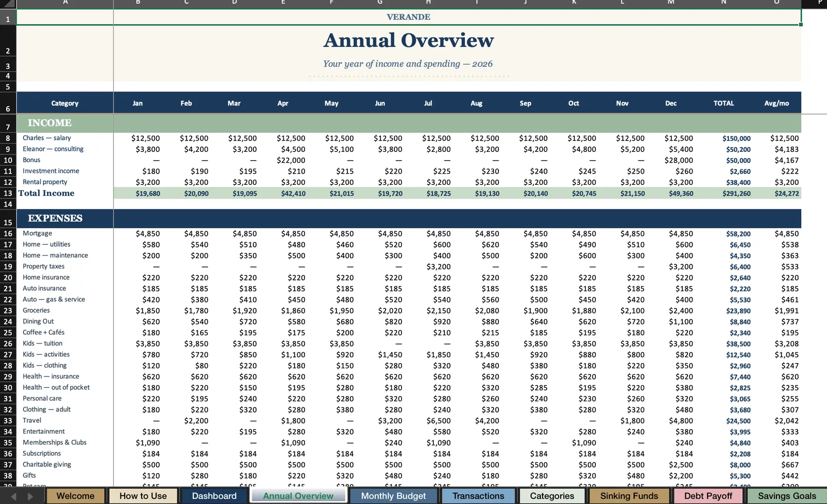Click the Coffee + Cafés label
827x504 pixels.
(43, 333)
